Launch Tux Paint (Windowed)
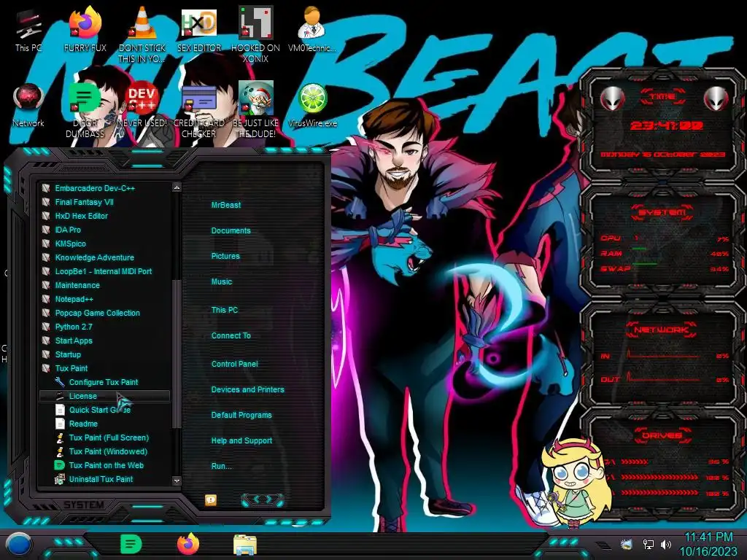The height and width of the screenshot is (560, 747). 108,451
